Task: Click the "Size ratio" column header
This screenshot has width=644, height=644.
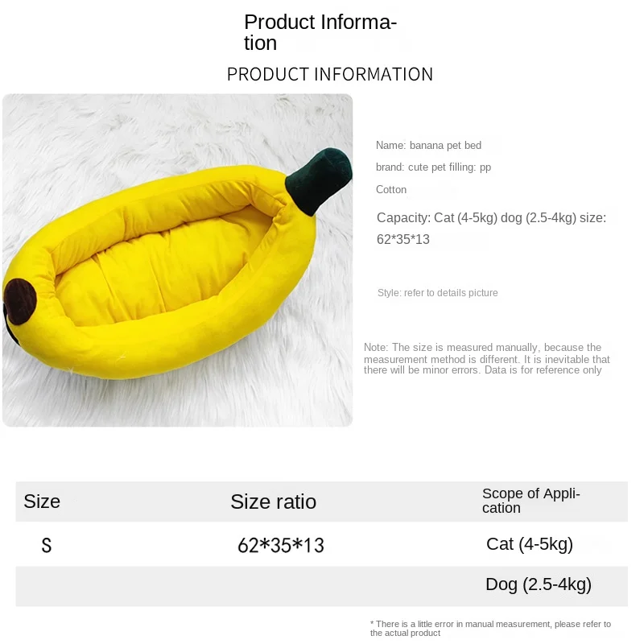Action: click(273, 502)
